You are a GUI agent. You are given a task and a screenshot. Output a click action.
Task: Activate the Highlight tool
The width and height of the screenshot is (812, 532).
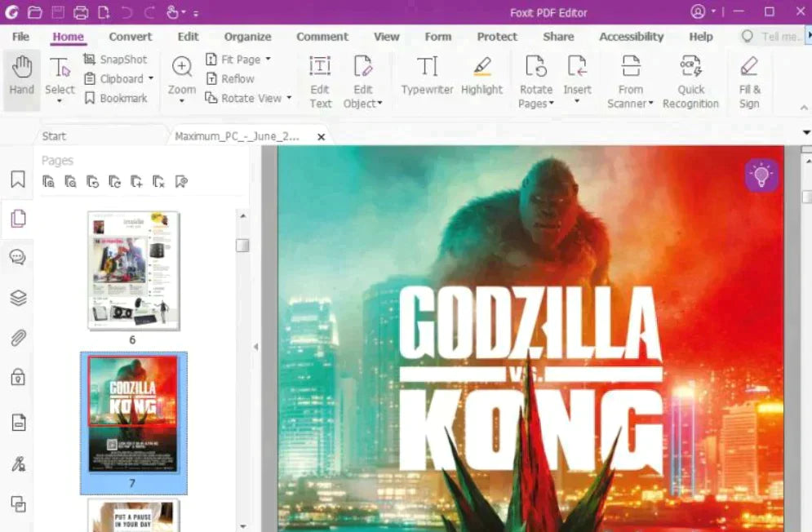coord(481,76)
